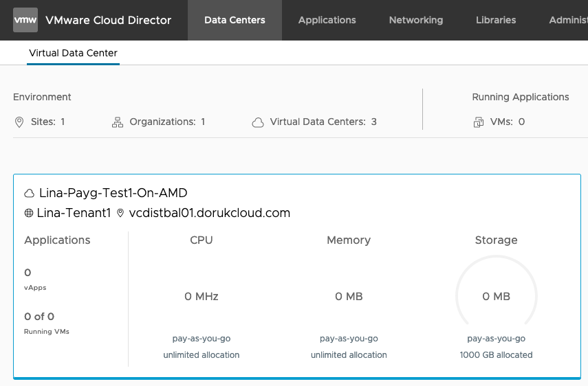
Task: Click the CPU 0 MHz value
Action: 202,297
